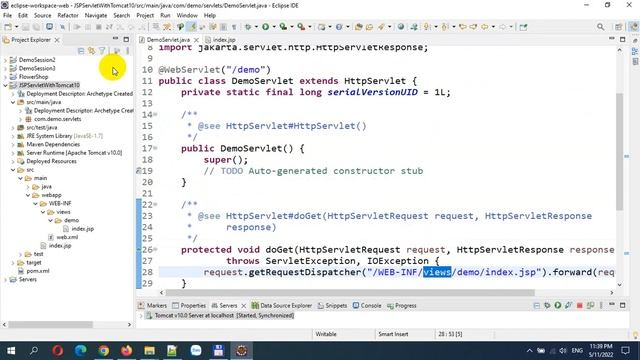Screen dimensions: 640x360
Task: Toggle code folding on line 22 comment
Action: [x=156, y=204]
